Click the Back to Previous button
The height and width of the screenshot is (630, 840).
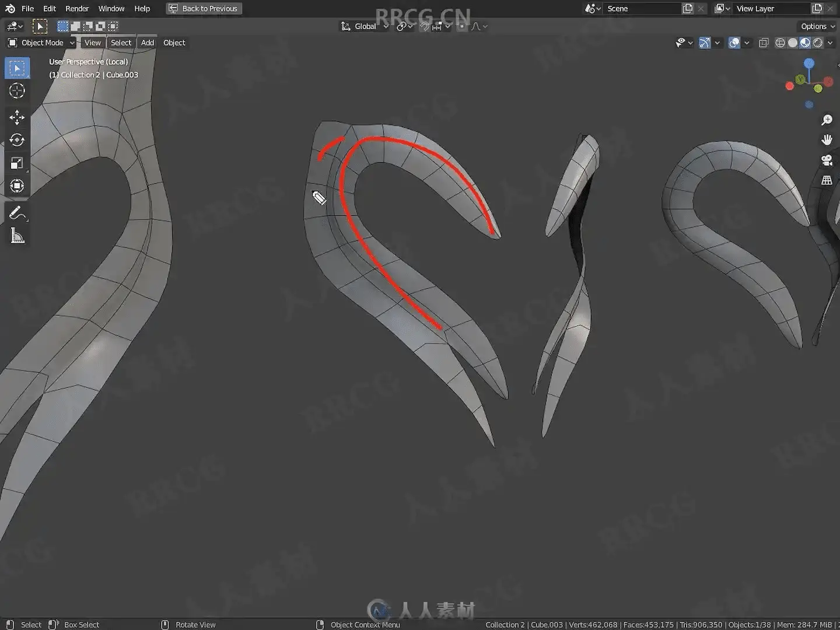click(x=204, y=9)
